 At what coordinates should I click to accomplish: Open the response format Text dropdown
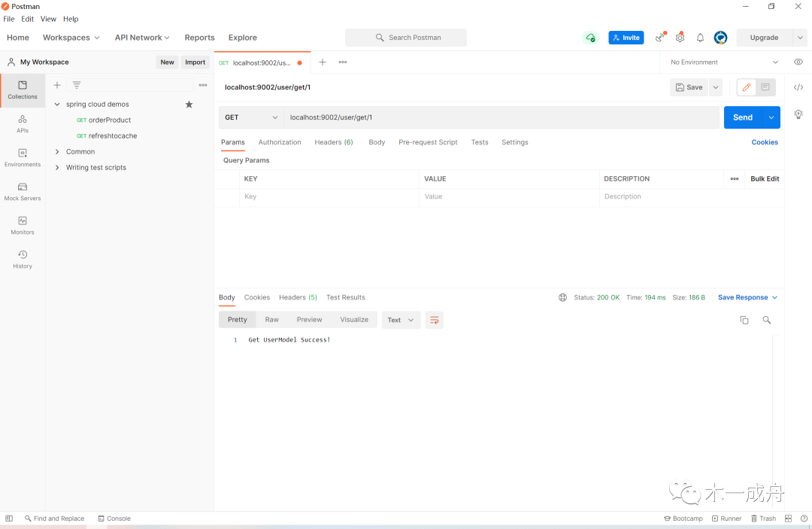[x=401, y=321]
